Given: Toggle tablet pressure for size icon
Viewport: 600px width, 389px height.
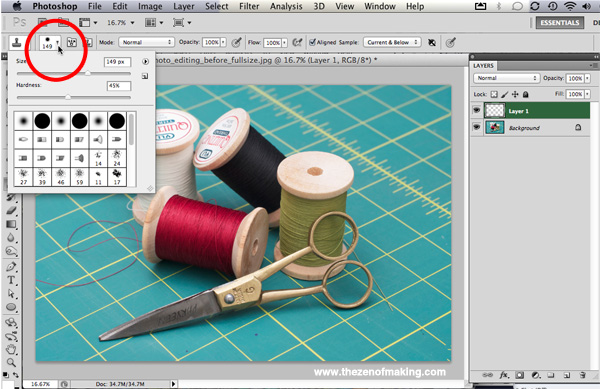Looking at the screenshot, I should click(x=451, y=42).
